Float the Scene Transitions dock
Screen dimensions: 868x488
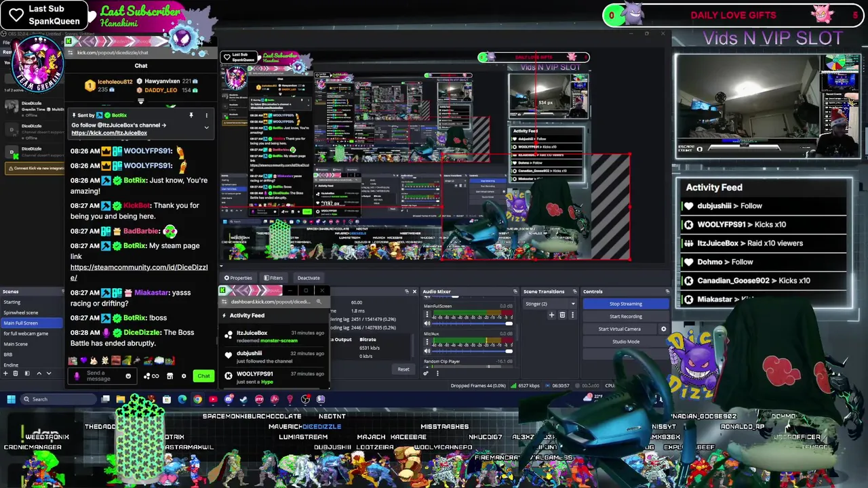point(575,291)
